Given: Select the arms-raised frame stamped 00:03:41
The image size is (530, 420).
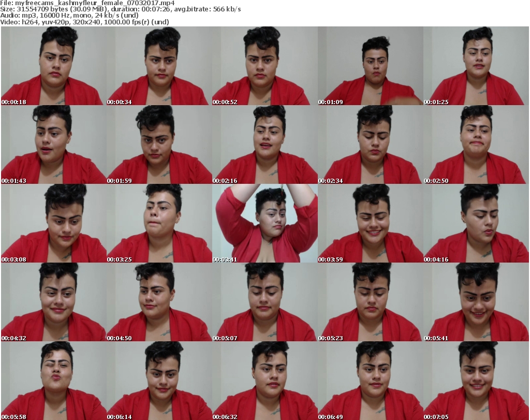Looking at the screenshot, I should click(265, 223).
